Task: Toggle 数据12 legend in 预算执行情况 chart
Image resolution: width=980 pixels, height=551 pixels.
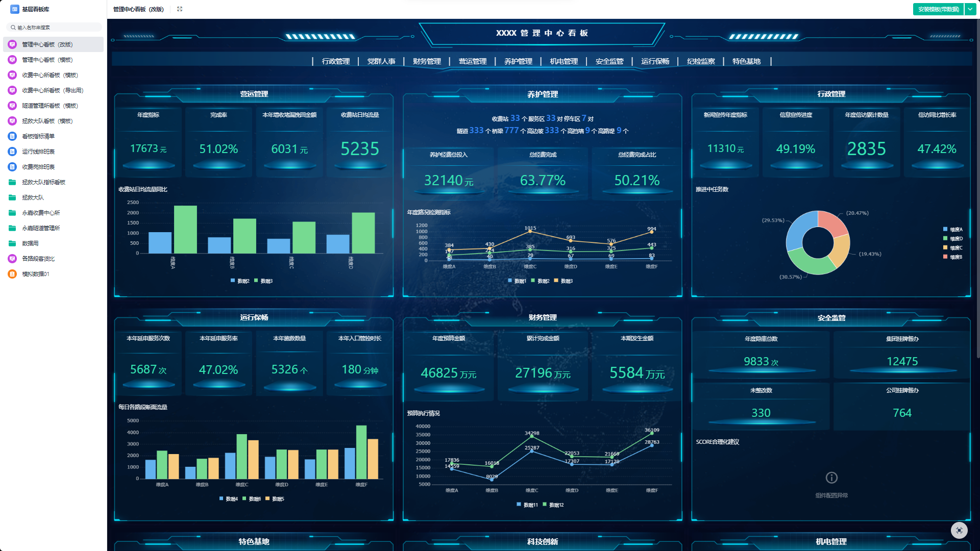Action: tap(553, 505)
